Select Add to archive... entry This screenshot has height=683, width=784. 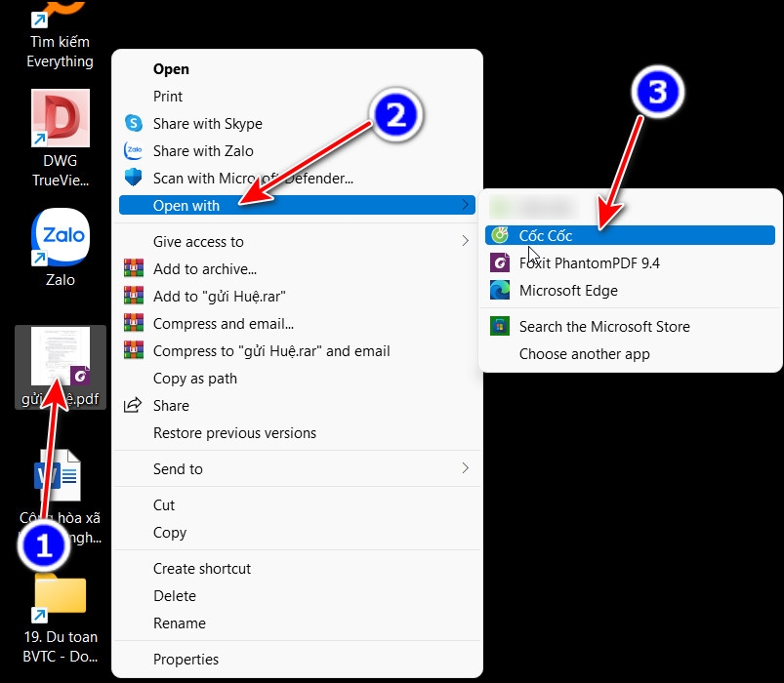pos(297,268)
